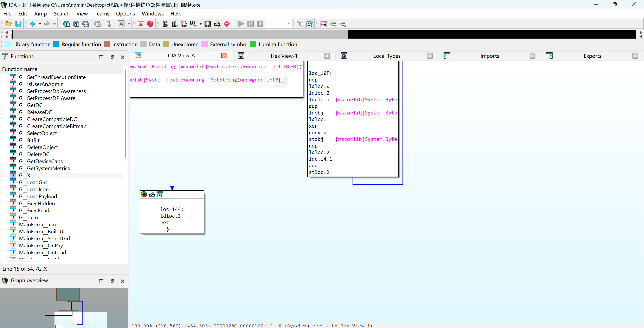
Task: Open the forward-history dropdown arrow
Action: (x=54, y=24)
